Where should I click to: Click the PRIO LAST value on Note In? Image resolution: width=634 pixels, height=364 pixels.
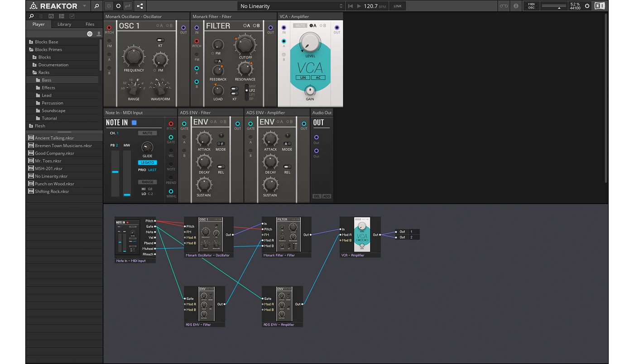(x=152, y=170)
